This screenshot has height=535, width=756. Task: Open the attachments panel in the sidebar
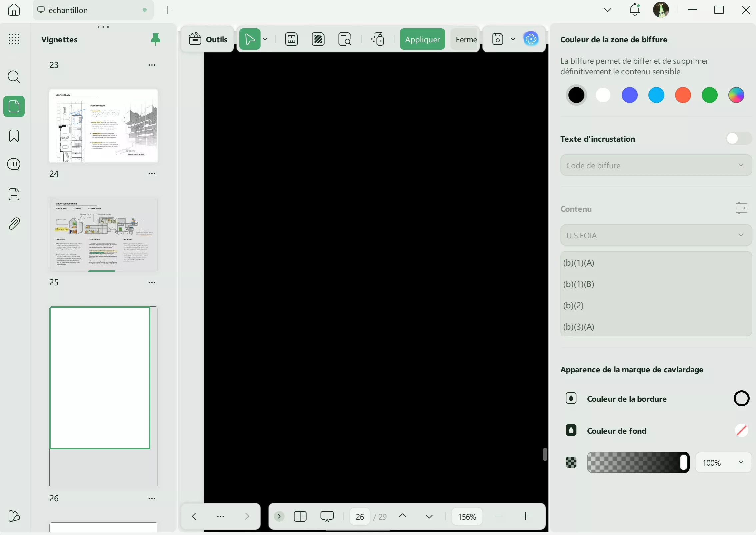pyautogui.click(x=14, y=223)
